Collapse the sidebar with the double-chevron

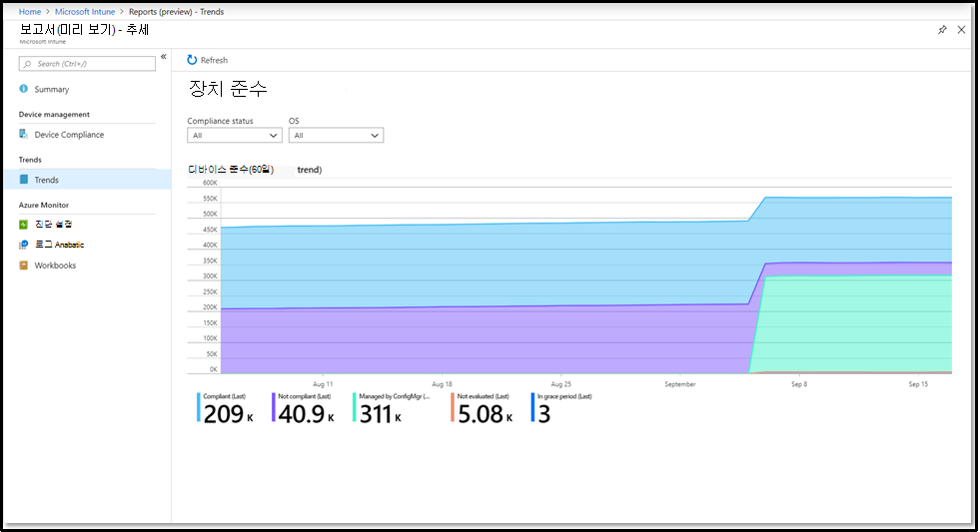pyautogui.click(x=163, y=56)
